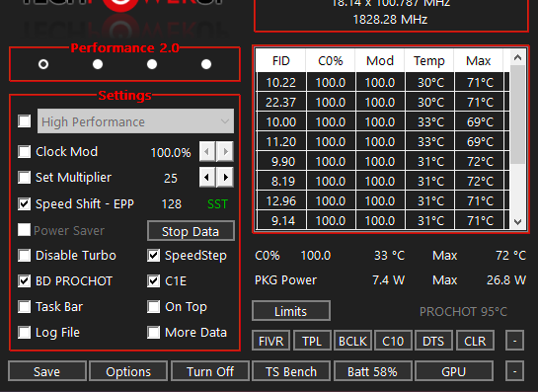Select fourth Performance 2.0 profile radio

pyautogui.click(x=206, y=64)
